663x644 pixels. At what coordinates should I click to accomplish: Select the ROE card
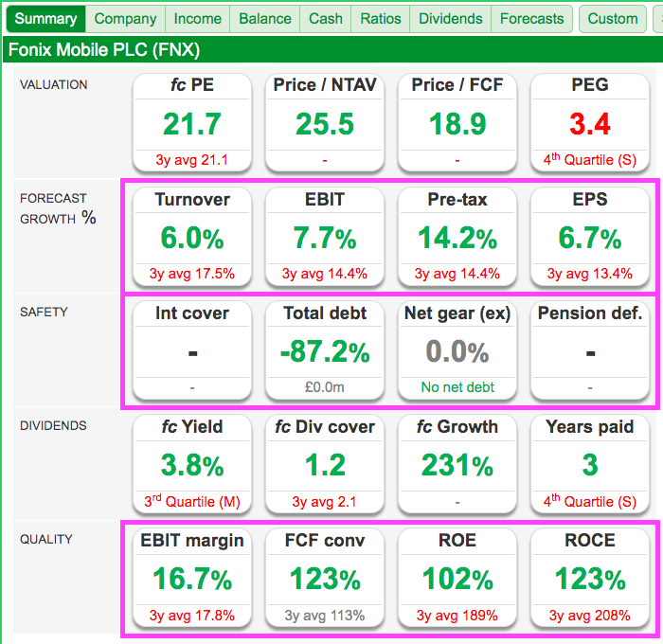(457, 578)
